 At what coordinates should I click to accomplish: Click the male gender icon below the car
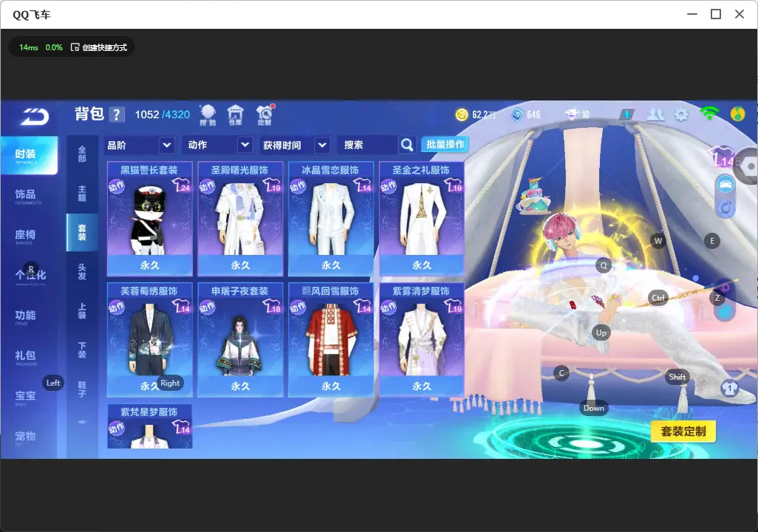[x=725, y=208]
